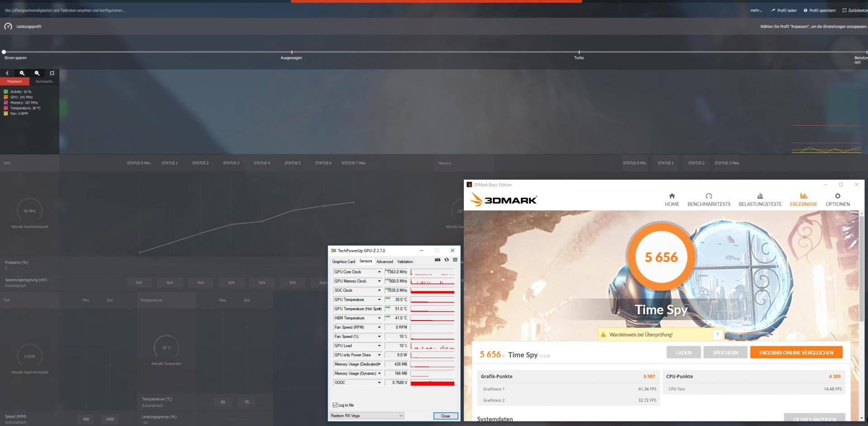This screenshot has width=868, height=426.
Task: Switch to the Validation tab in GPU-Z
Action: [405, 261]
